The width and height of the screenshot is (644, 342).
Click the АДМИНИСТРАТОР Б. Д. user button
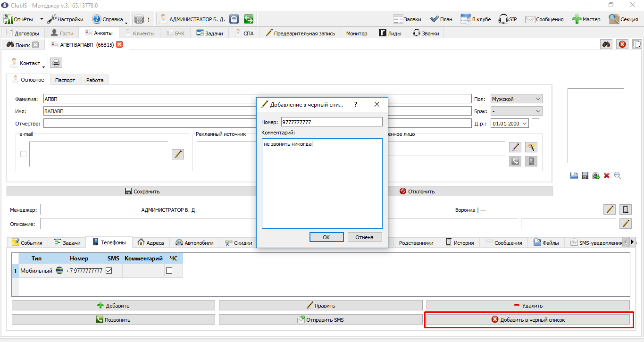(192, 19)
